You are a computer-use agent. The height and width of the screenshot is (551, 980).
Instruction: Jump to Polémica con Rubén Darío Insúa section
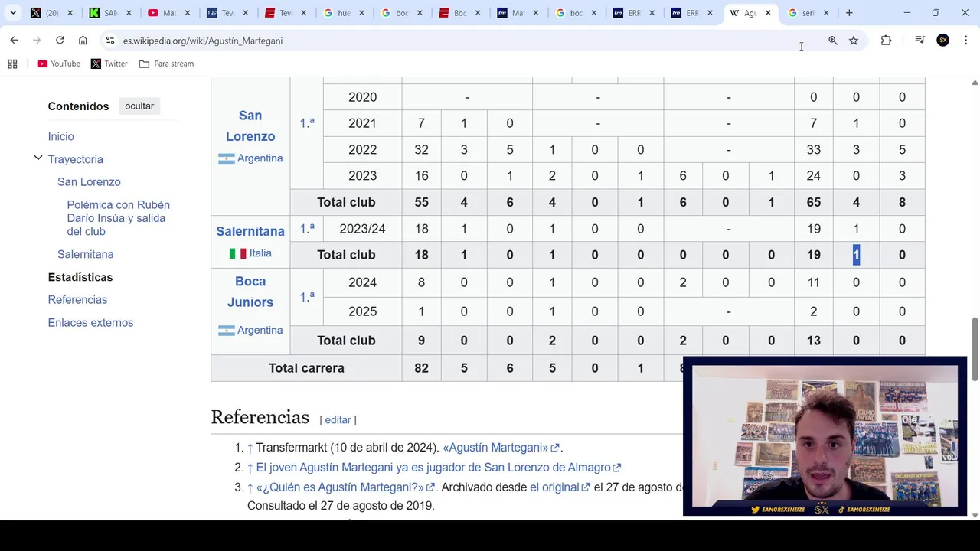tap(118, 218)
